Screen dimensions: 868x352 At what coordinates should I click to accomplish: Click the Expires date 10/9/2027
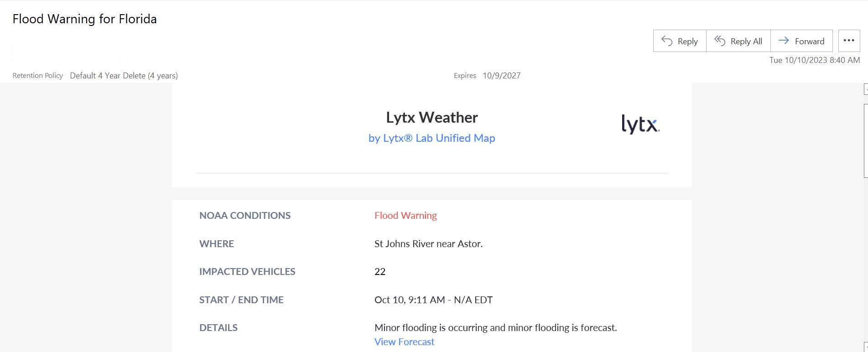(502, 76)
